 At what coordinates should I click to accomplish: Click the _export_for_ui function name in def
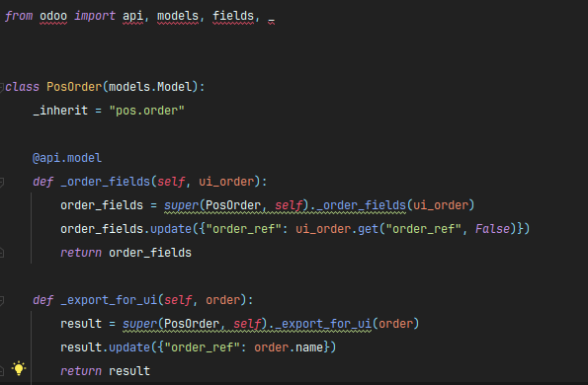[x=109, y=300]
